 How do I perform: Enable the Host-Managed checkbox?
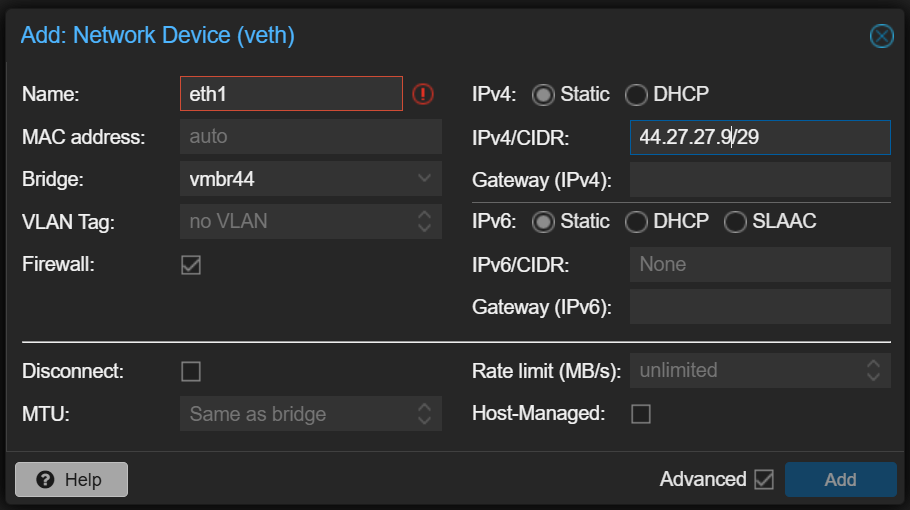click(641, 414)
